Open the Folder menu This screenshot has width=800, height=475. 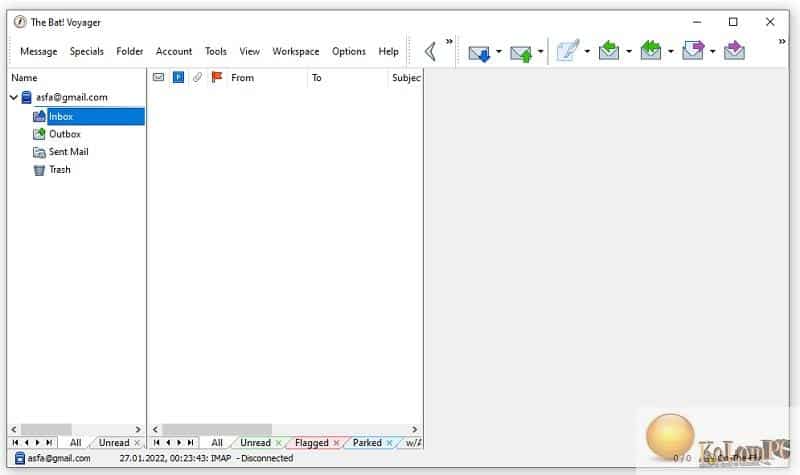point(130,52)
